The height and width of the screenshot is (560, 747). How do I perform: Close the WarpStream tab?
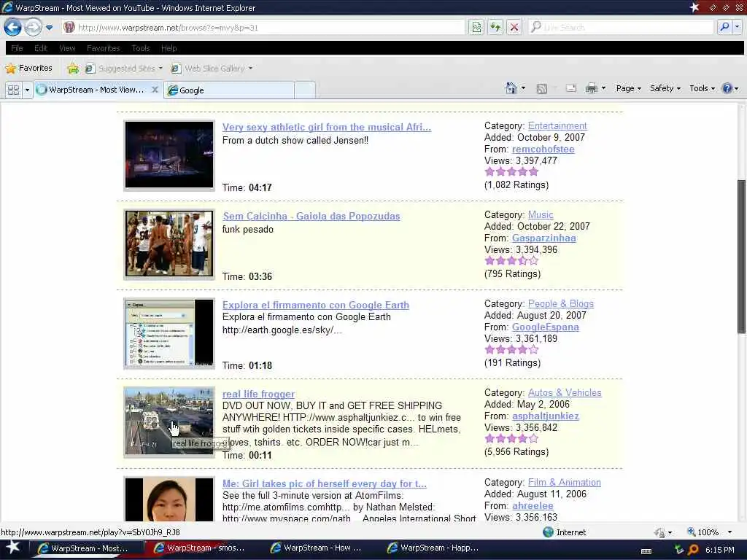click(x=155, y=89)
